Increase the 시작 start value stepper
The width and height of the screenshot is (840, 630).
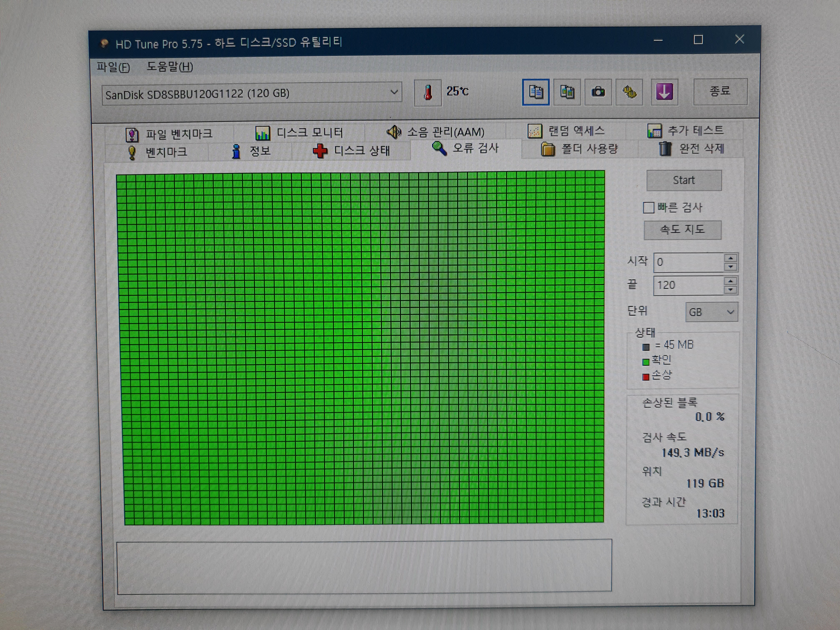point(730,258)
